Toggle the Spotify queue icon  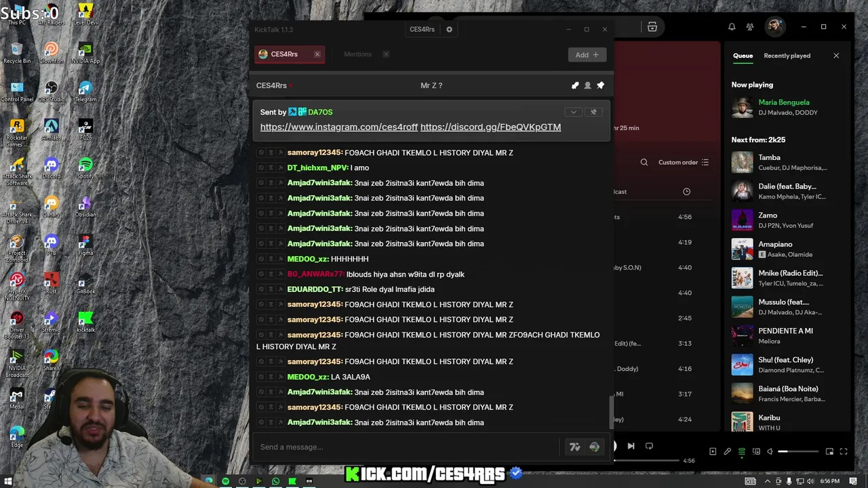742,451
